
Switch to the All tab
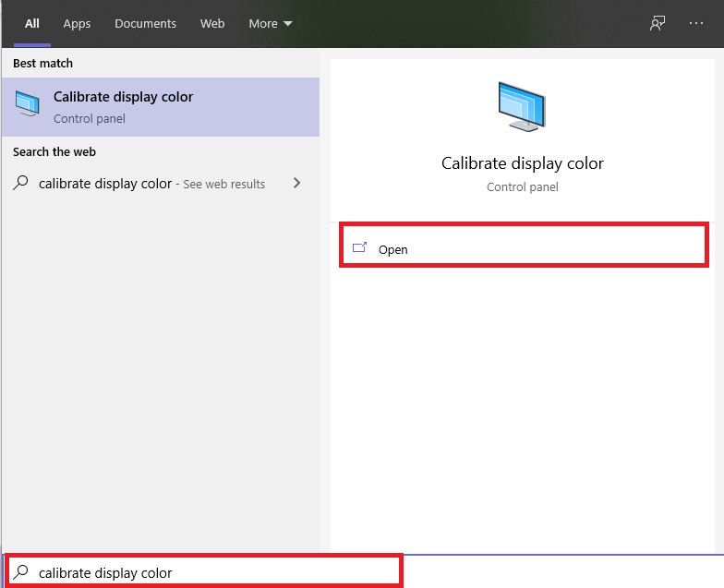(31, 24)
